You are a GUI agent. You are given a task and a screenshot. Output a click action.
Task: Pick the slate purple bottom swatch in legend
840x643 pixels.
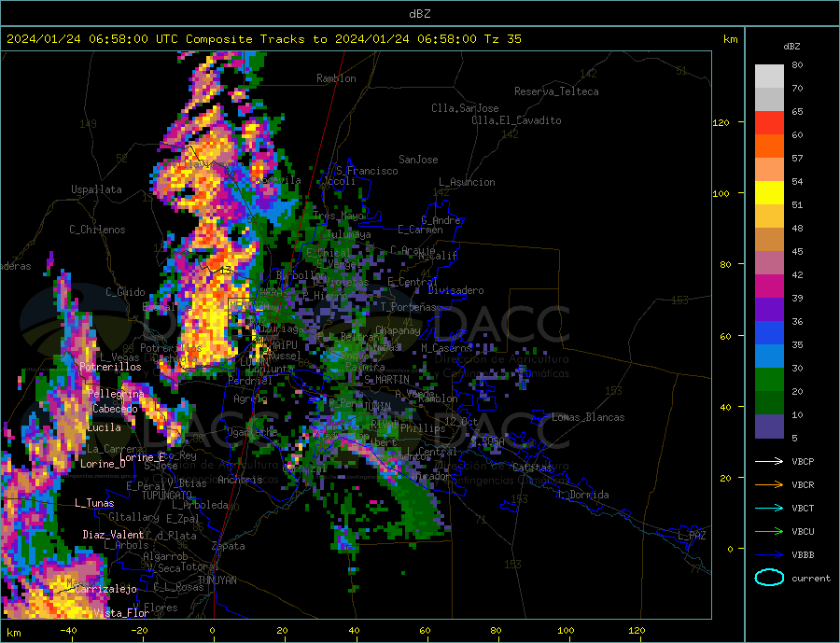[x=769, y=426]
